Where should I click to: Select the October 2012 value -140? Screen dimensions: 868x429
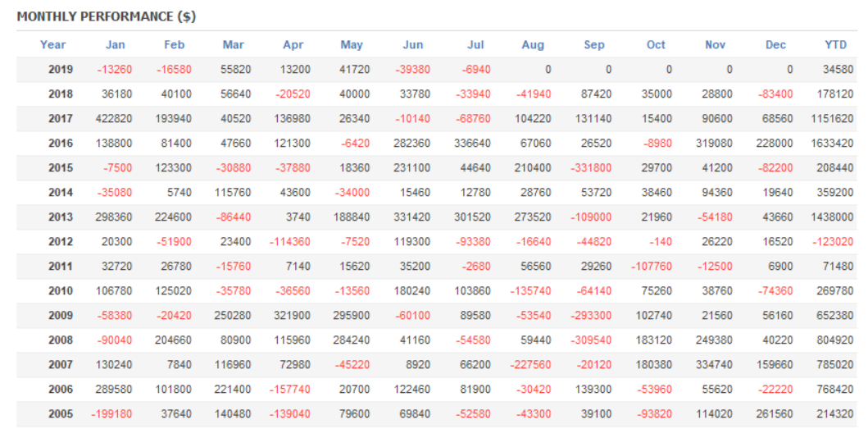pos(660,242)
